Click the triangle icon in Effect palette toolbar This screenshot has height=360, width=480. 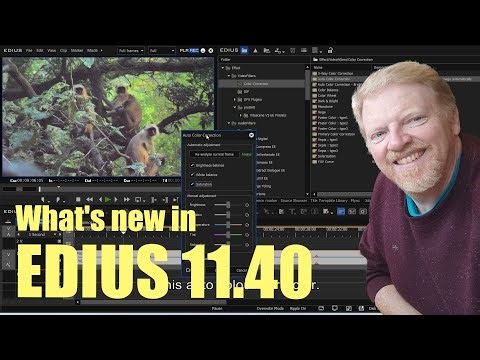tap(255, 50)
